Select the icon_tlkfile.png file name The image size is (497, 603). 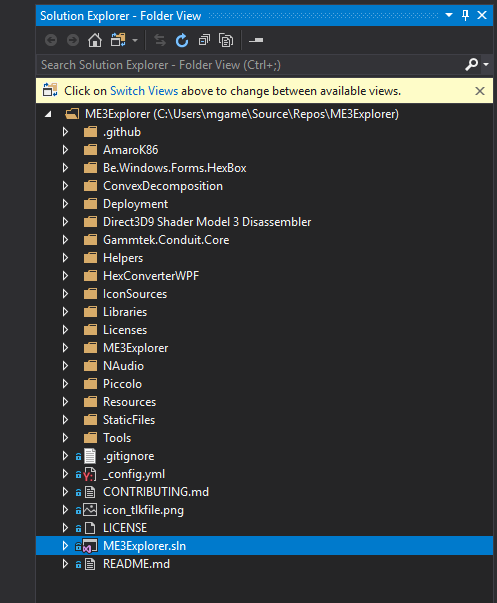click(x=143, y=510)
